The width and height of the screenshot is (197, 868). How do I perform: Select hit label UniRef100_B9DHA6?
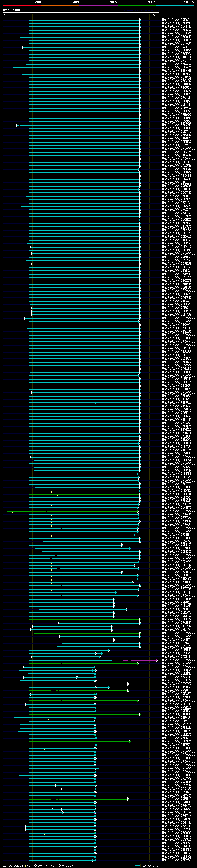tap(177, 50)
